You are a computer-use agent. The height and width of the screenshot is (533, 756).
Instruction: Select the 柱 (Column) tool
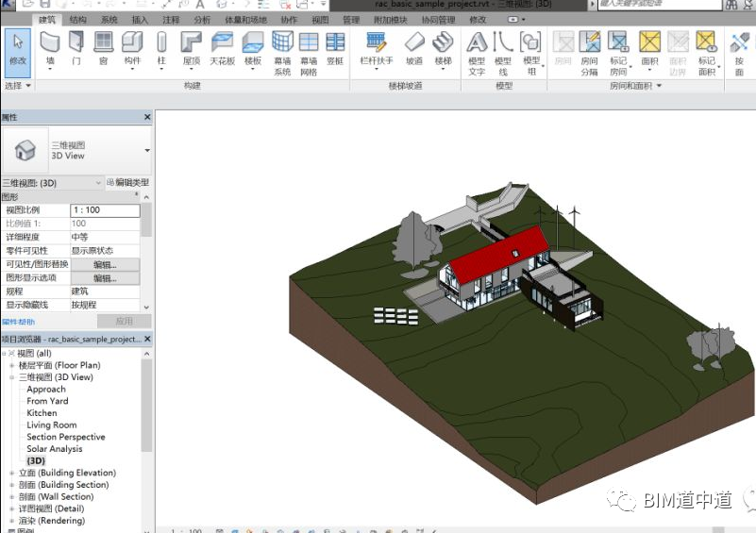pos(161,49)
